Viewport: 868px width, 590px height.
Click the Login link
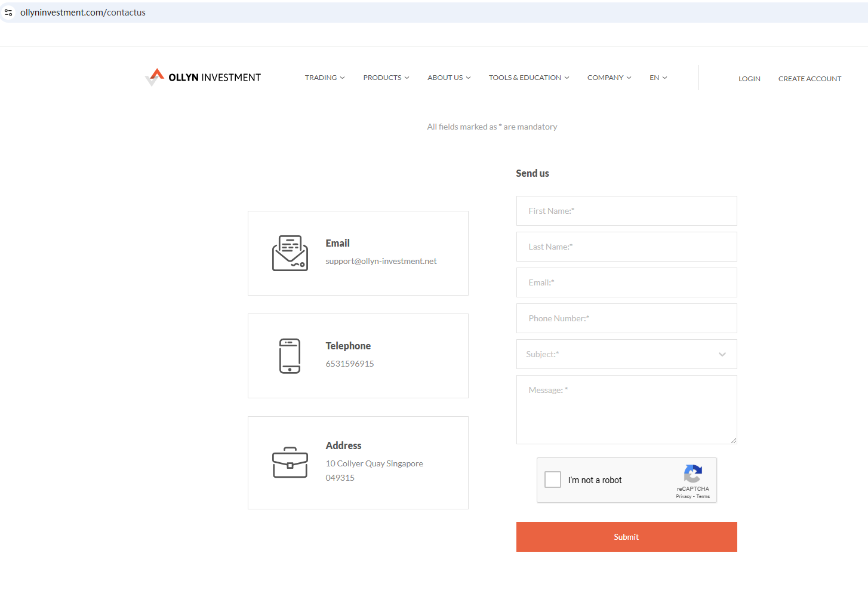[749, 79]
